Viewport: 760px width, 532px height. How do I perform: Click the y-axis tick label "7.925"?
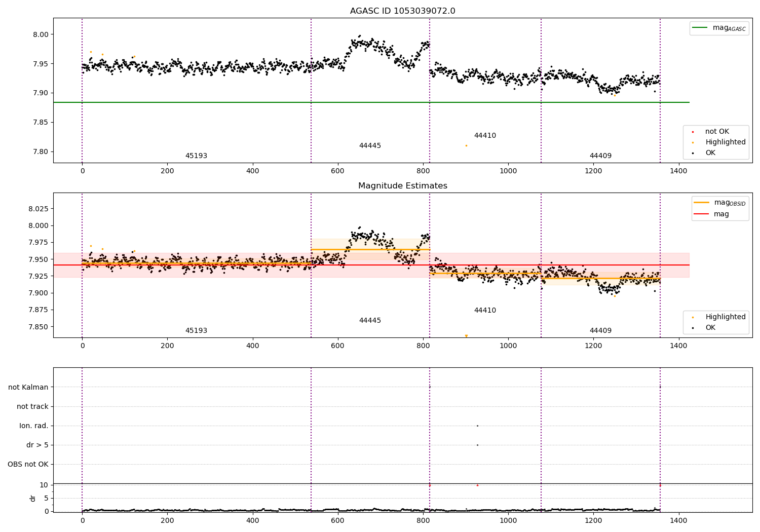(39, 276)
